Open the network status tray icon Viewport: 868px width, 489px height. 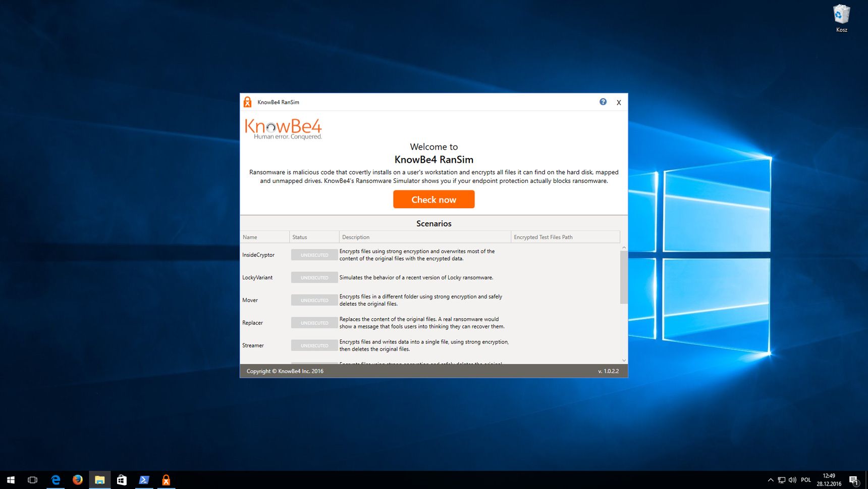(x=782, y=480)
